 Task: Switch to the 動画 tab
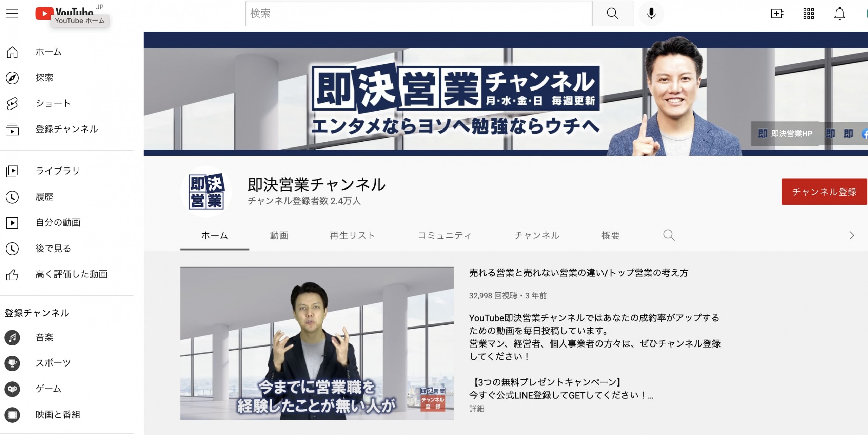[x=279, y=235]
